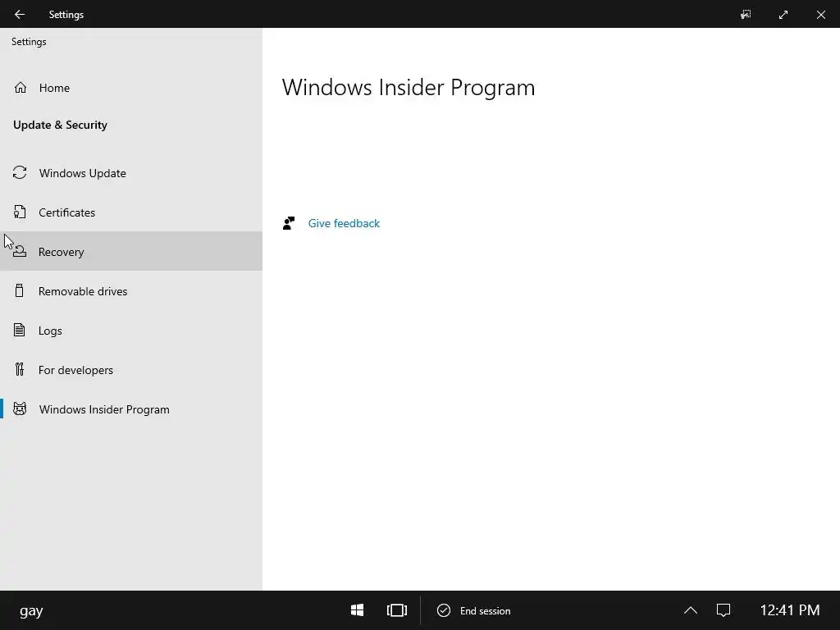Image resolution: width=840 pixels, height=630 pixels.
Task: Open the Action Center notifications icon
Action: (x=724, y=610)
